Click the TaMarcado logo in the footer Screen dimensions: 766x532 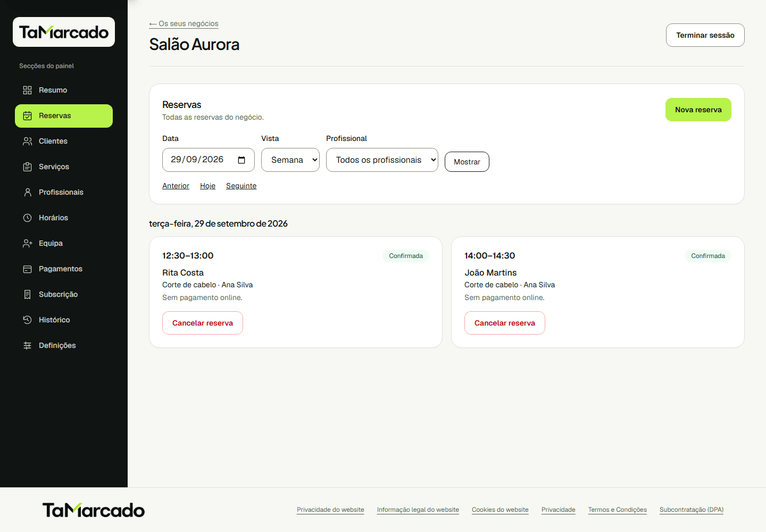(x=94, y=510)
